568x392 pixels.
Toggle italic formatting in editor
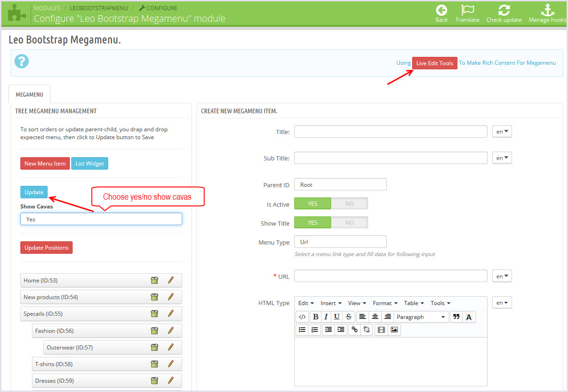(x=326, y=317)
